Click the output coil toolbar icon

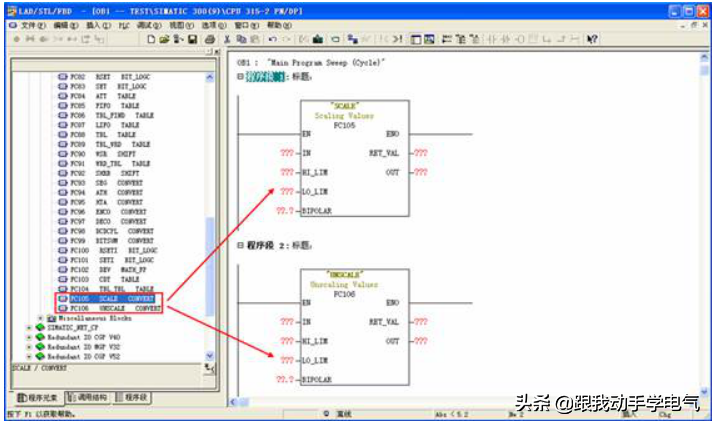click(520, 40)
